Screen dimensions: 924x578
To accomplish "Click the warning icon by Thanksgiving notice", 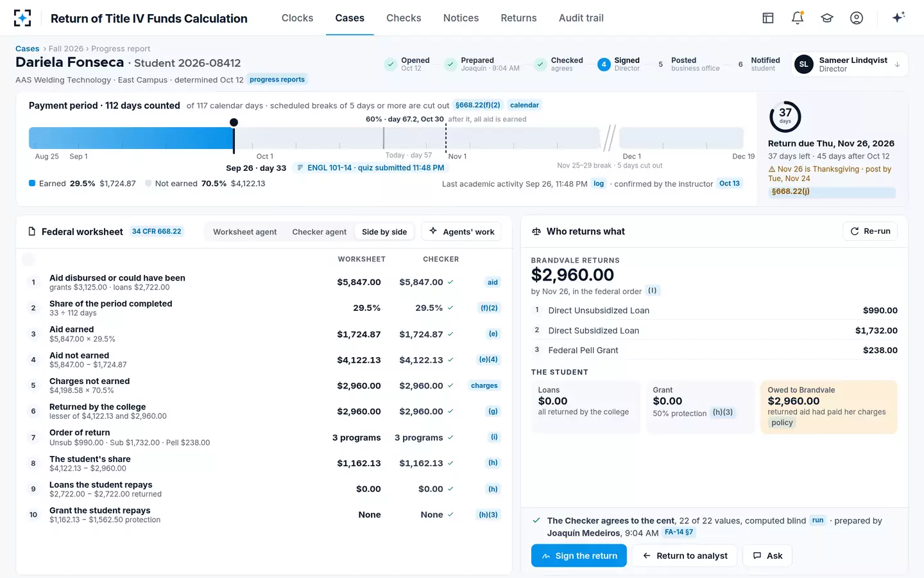I will pyautogui.click(x=772, y=170).
